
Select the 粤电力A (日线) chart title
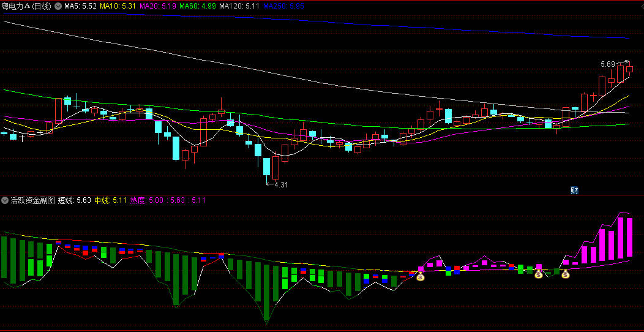[27, 6]
